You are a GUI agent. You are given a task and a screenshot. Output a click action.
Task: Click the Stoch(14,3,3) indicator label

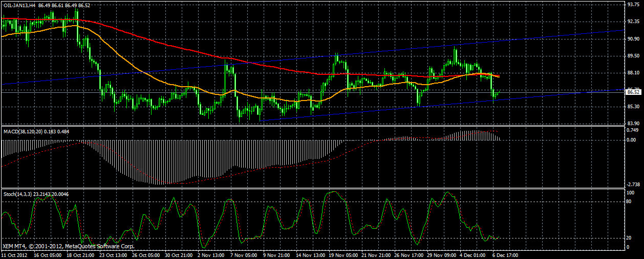point(17,194)
